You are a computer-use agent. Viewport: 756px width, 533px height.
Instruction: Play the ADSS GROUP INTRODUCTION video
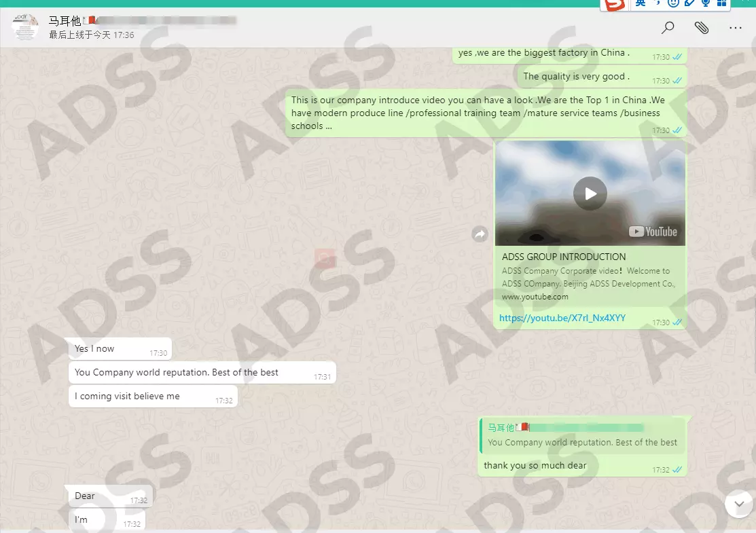(x=590, y=194)
